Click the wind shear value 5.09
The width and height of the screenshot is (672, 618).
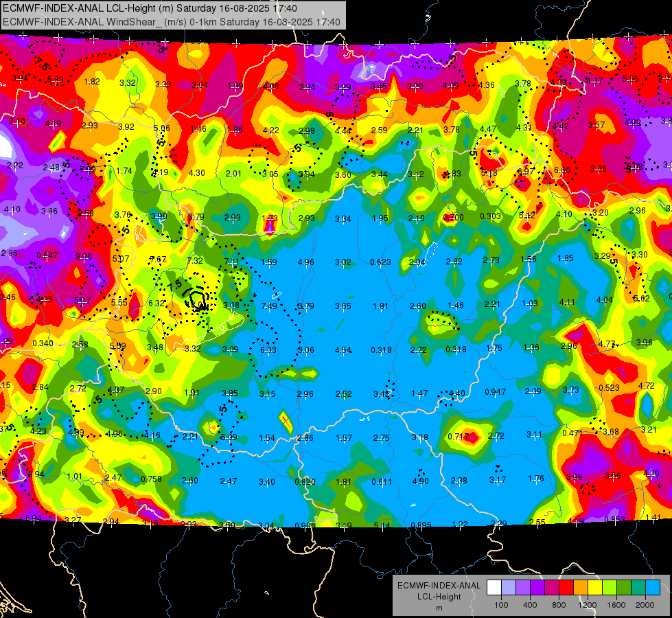229,437
